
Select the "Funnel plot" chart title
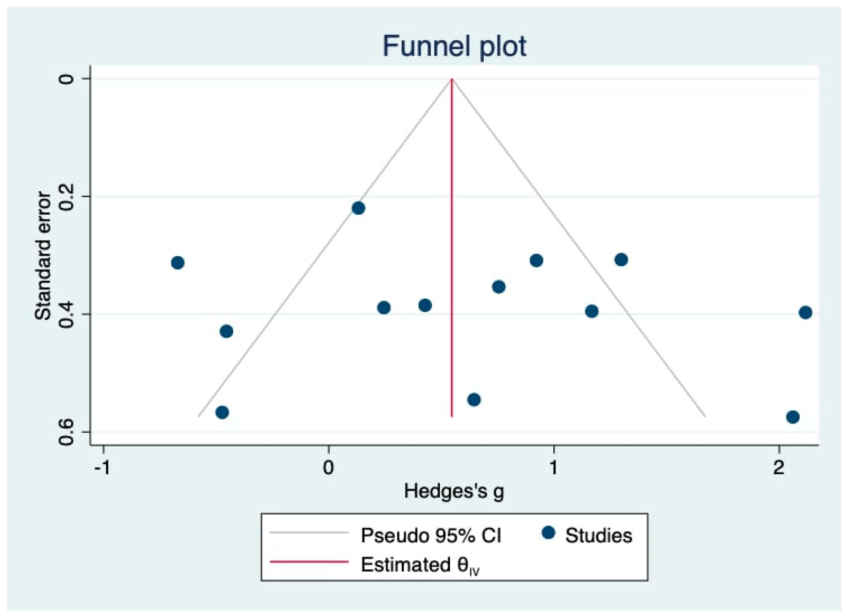(x=454, y=46)
